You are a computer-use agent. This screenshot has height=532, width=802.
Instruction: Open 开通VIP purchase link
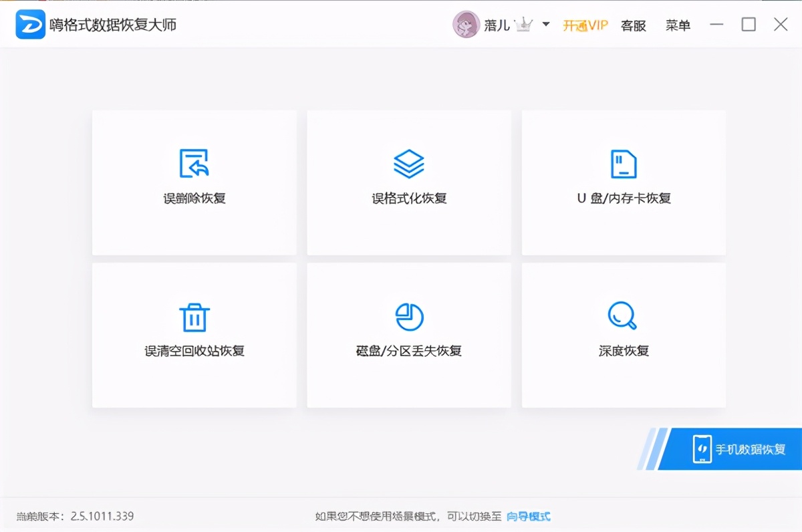tap(585, 25)
